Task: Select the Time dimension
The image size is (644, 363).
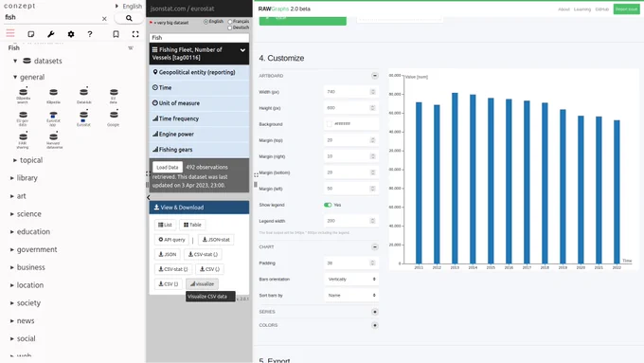Action: [199, 87]
